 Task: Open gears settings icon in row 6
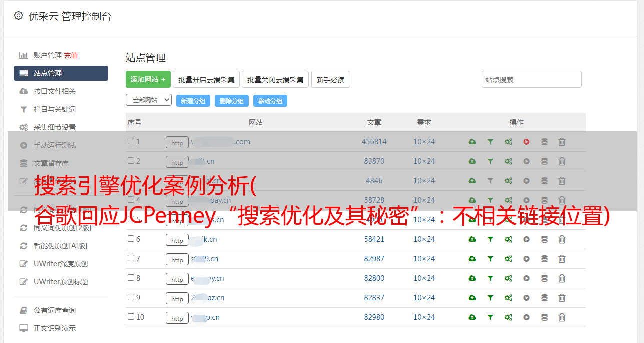pos(508,239)
